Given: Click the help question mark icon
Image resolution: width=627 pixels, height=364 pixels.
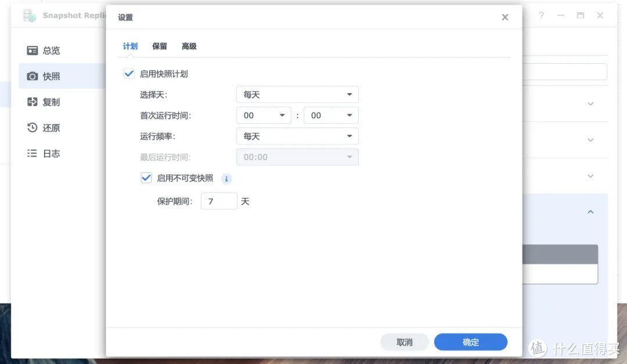Looking at the screenshot, I should point(541,16).
